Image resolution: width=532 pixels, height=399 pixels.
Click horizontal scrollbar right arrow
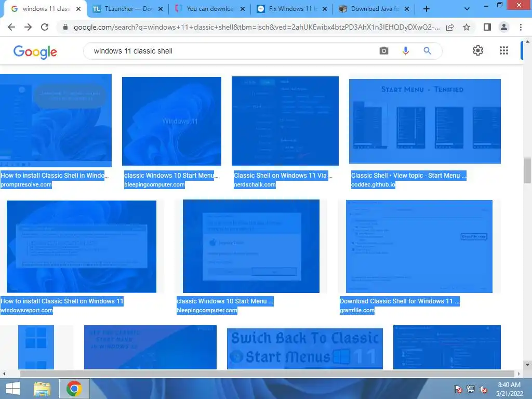click(x=518, y=374)
